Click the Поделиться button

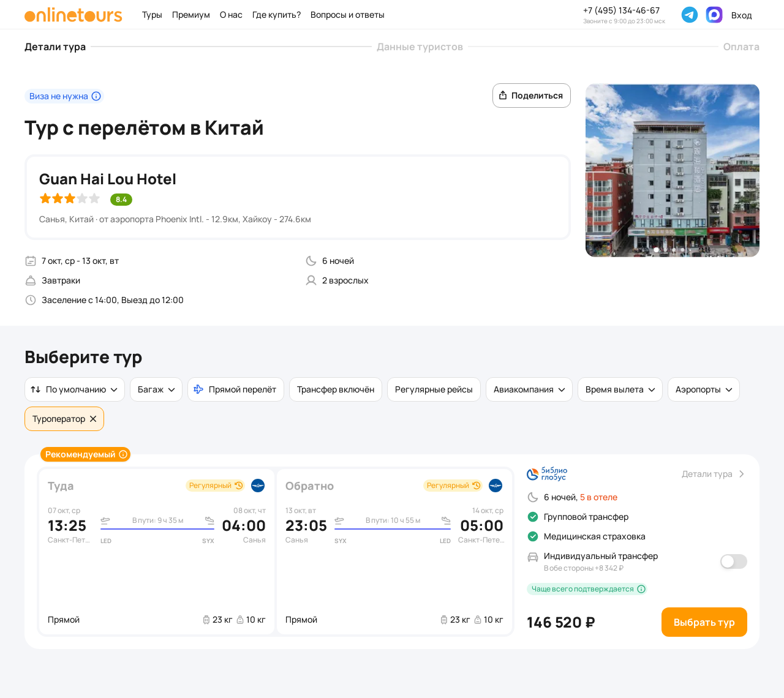coord(532,96)
